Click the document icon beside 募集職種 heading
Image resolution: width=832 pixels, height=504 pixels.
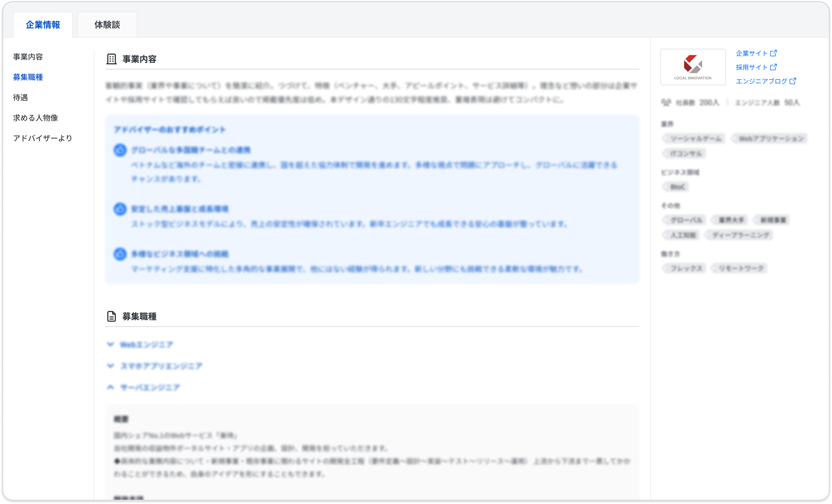click(x=111, y=316)
